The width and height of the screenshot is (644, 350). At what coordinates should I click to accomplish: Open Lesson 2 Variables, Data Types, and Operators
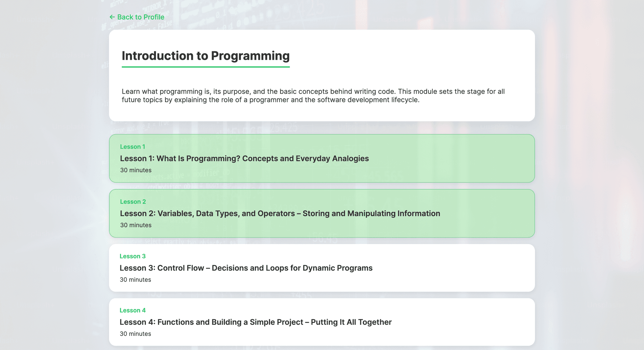[280, 213]
